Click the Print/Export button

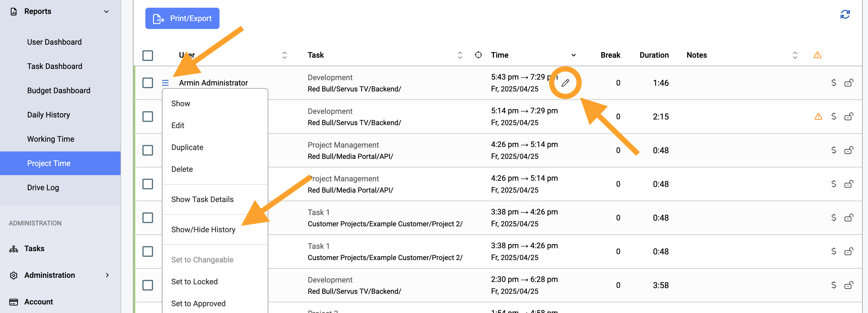point(182,18)
